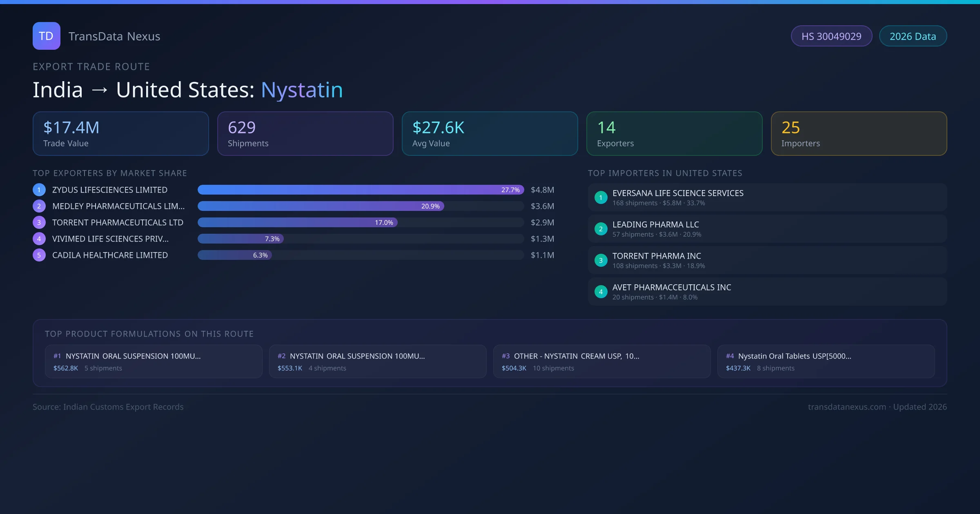Click the 25 Importers stat card
The image size is (980, 514).
click(x=859, y=134)
